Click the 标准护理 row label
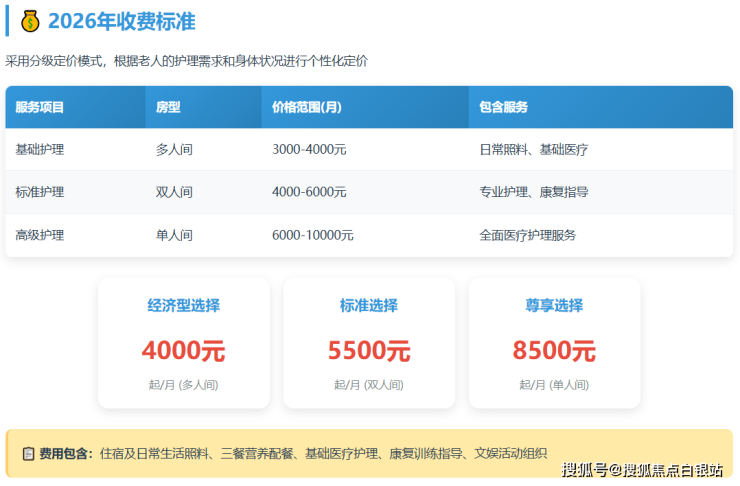740x486 pixels. (40, 192)
